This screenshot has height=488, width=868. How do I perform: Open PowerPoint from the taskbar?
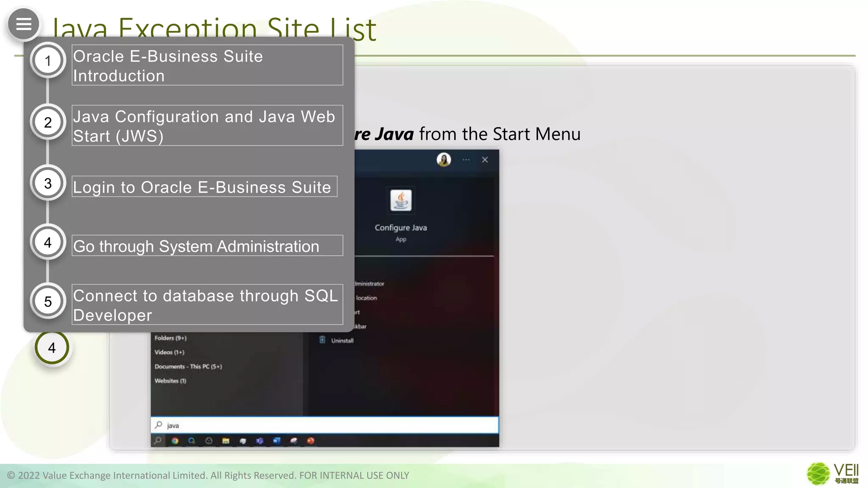click(311, 441)
